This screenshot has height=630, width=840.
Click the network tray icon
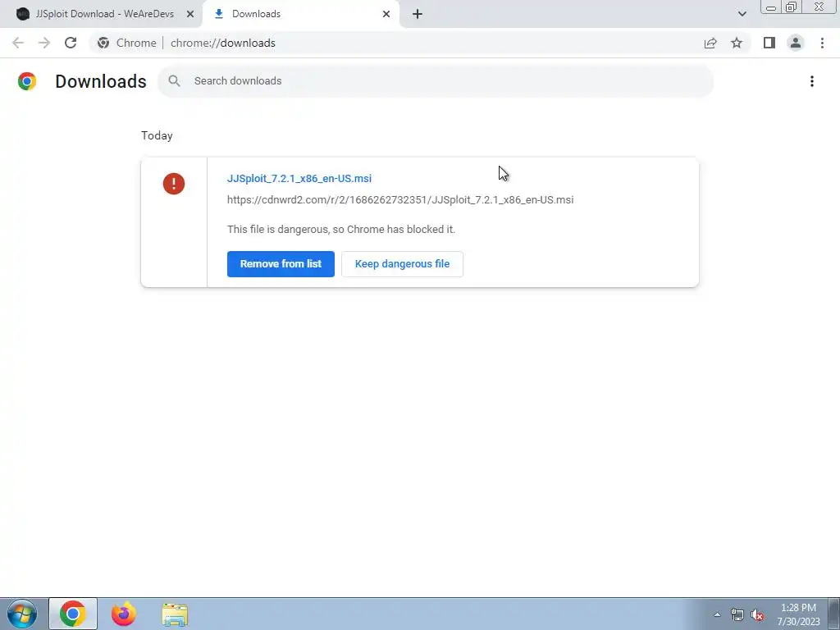click(x=737, y=615)
